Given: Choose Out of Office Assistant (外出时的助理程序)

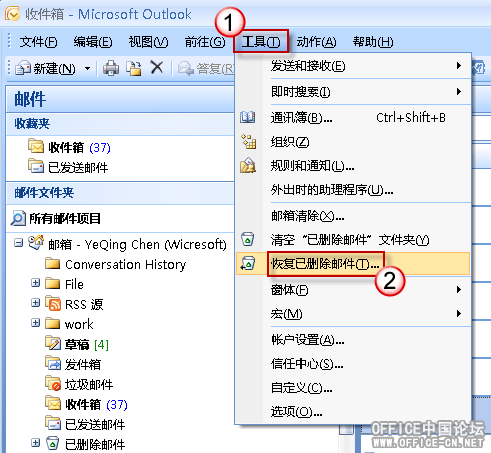Looking at the screenshot, I should click(353, 190).
